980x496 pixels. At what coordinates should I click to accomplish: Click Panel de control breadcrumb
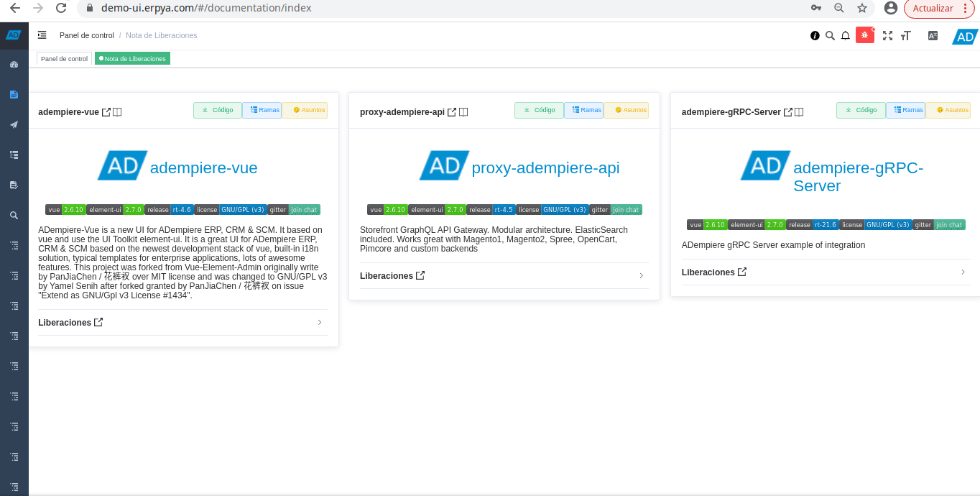[x=86, y=35]
